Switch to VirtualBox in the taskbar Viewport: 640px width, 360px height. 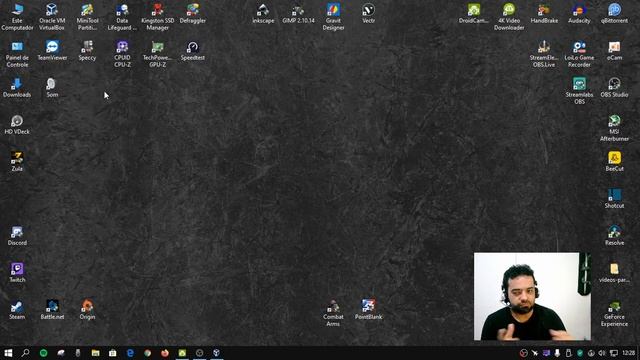217,353
